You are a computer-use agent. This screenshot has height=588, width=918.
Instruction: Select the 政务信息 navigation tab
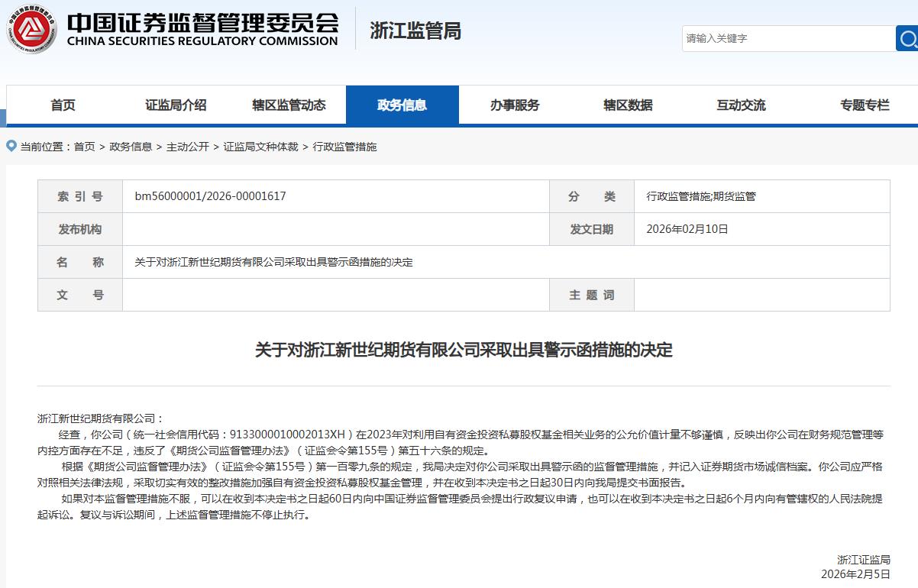pos(402,105)
